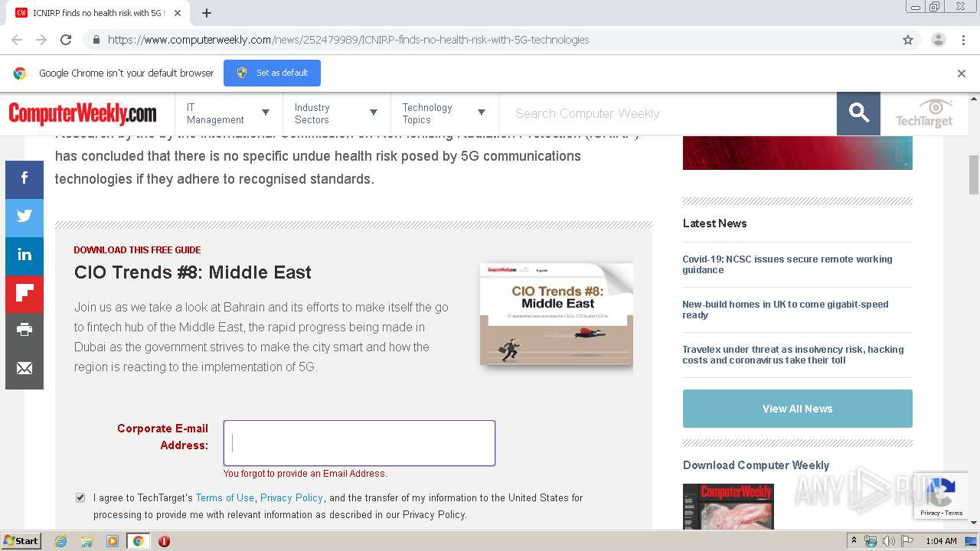980x551 pixels.
Task: Open the volume control in the tray
Action: click(888, 541)
